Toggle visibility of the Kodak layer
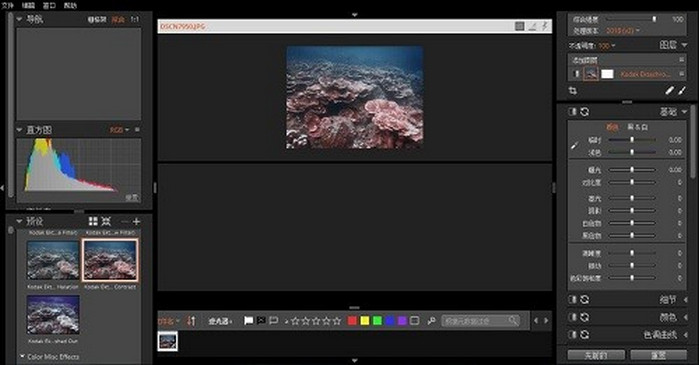This screenshot has height=365, width=699. (x=576, y=74)
